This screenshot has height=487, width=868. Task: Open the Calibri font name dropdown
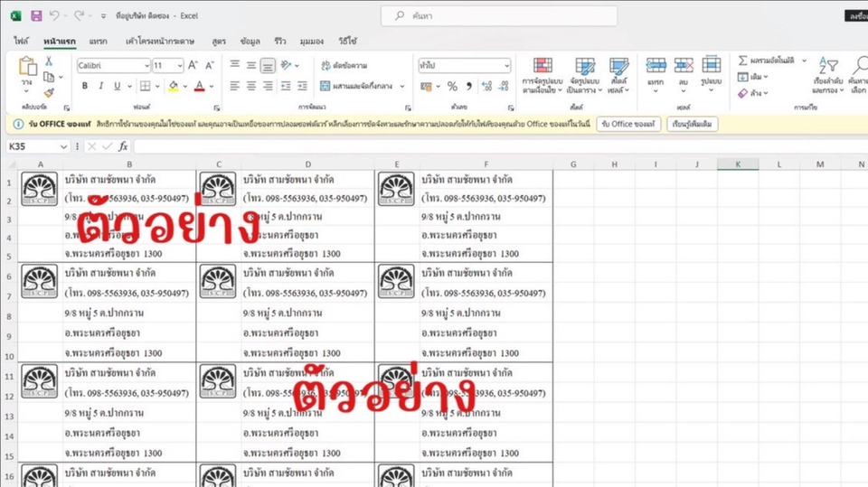146,65
